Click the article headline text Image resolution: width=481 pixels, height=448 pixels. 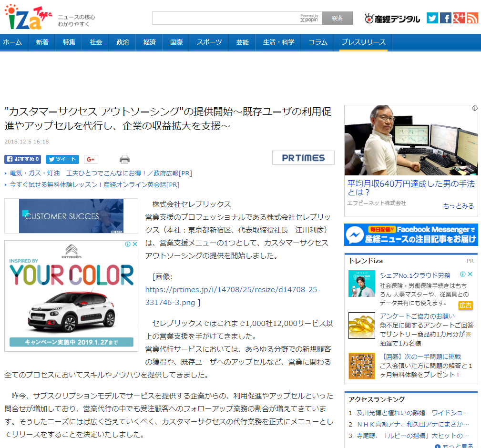168,119
